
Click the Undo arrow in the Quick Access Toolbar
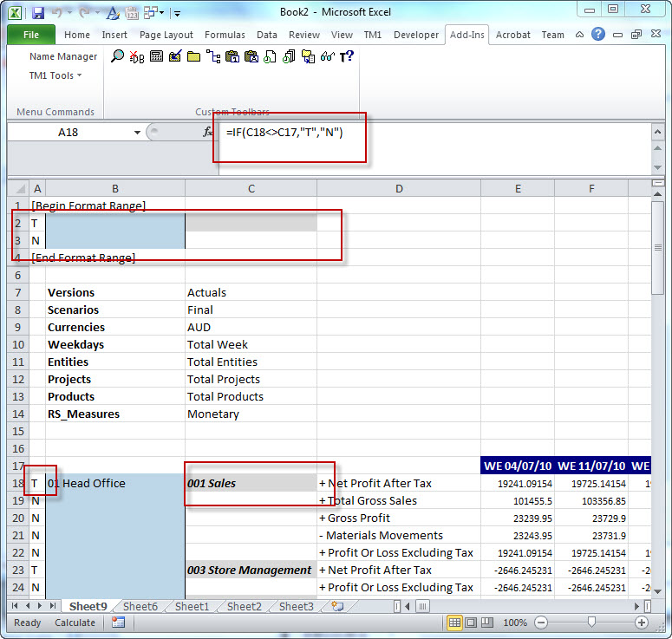[57, 13]
